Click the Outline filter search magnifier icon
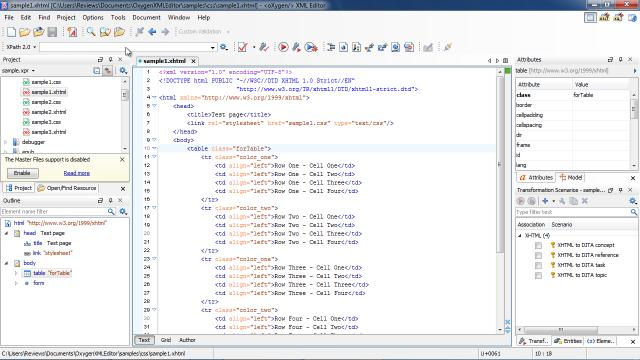This screenshot has width=640, height=360. tap(111, 211)
